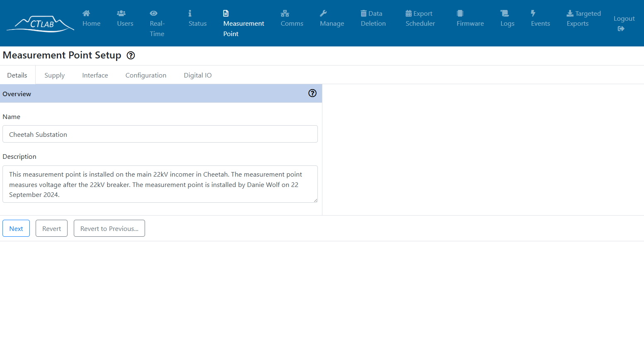Click the Data Deletion trash icon
Image resolution: width=644 pixels, height=352 pixels.
tap(363, 13)
